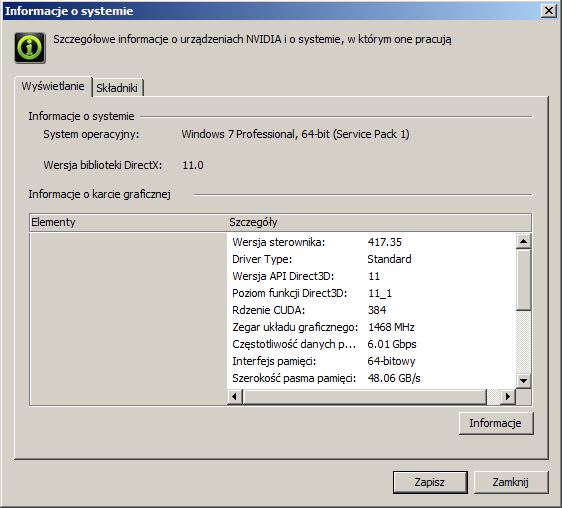Select the Wyświetlanie tab

coord(53,86)
